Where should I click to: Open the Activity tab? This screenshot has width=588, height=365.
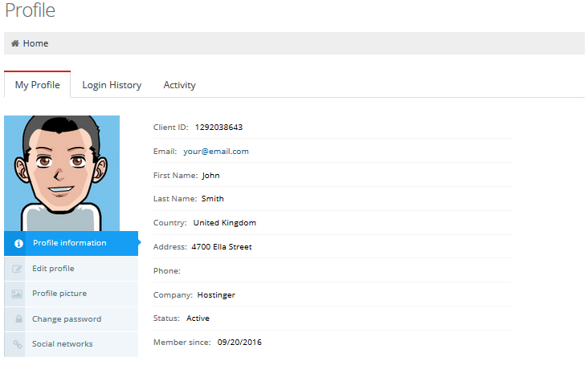(x=180, y=85)
